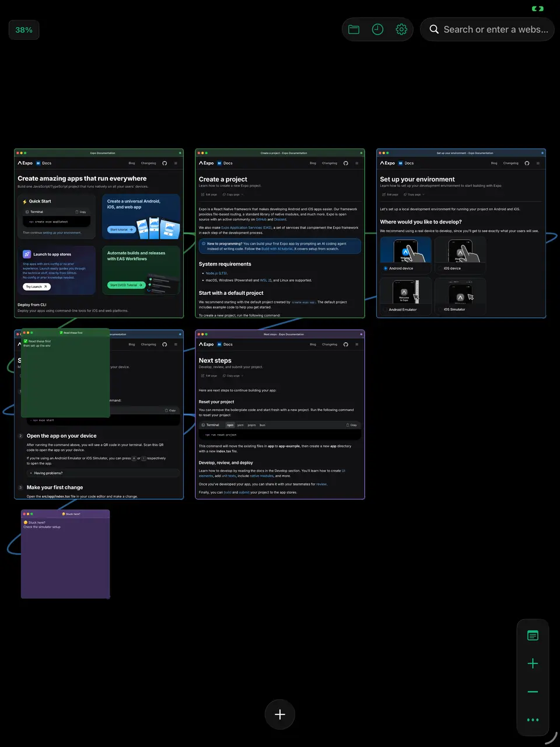560x747 pixels.
Task: Click Edit page in the Set up your environment window
Action: (x=390, y=194)
